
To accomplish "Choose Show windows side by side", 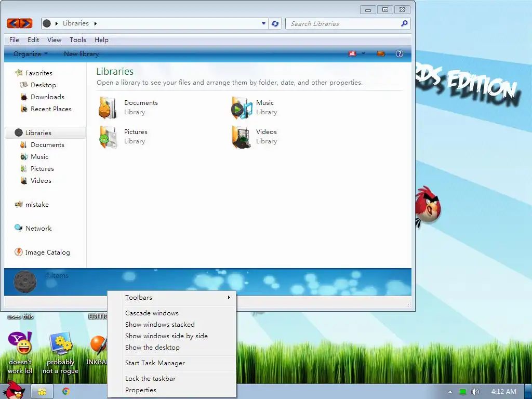I will [x=172, y=336].
